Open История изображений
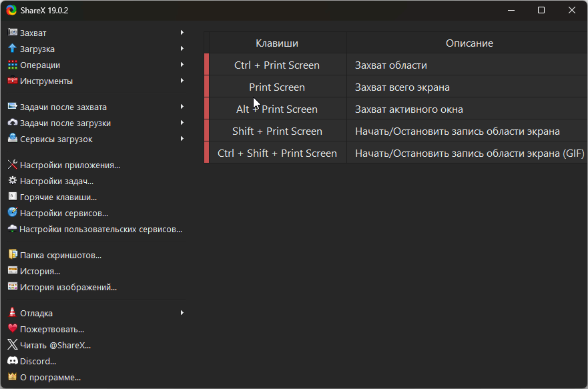 coord(68,287)
